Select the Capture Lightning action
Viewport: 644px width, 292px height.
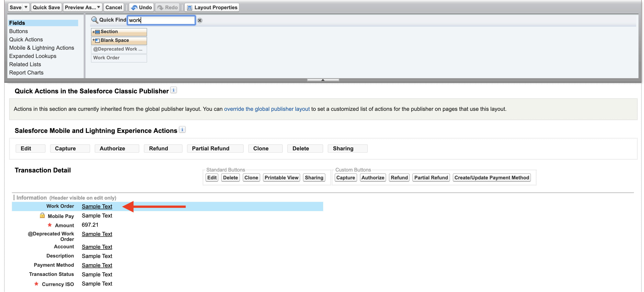[70, 149]
